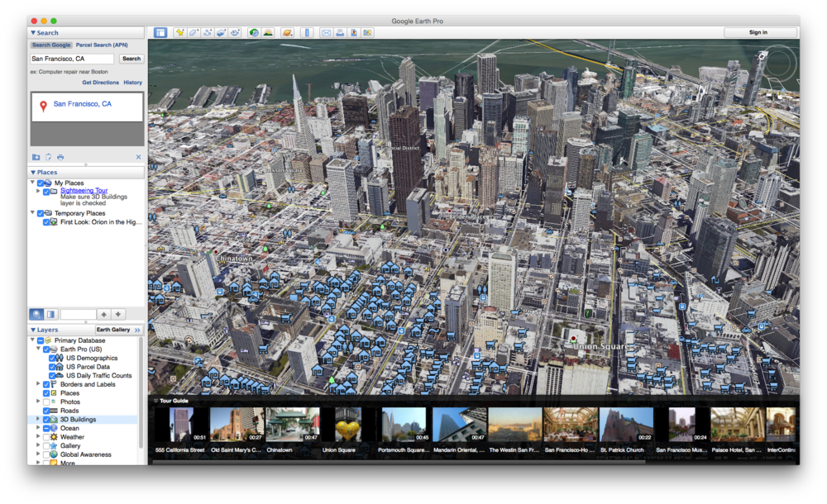Click the Email envelope icon
The width and height of the screenshot is (827, 504).
pyautogui.click(x=327, y=33)
